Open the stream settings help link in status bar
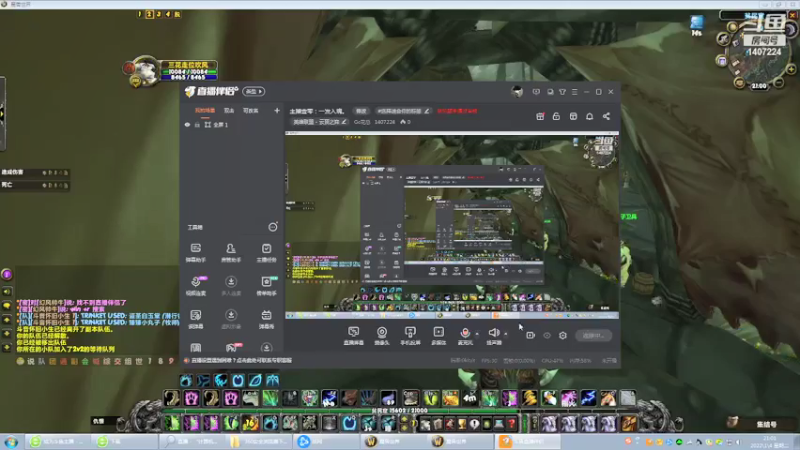 (x=239, y=360)
